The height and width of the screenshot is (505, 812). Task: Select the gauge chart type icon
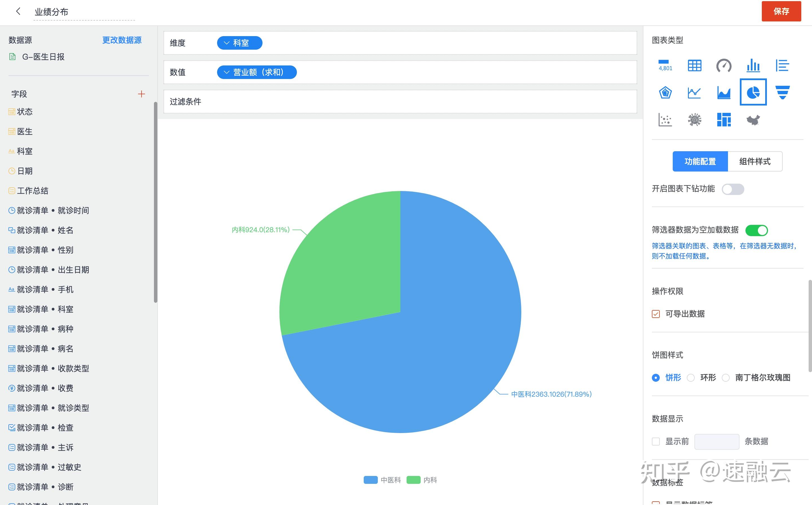tap(724, 65)
